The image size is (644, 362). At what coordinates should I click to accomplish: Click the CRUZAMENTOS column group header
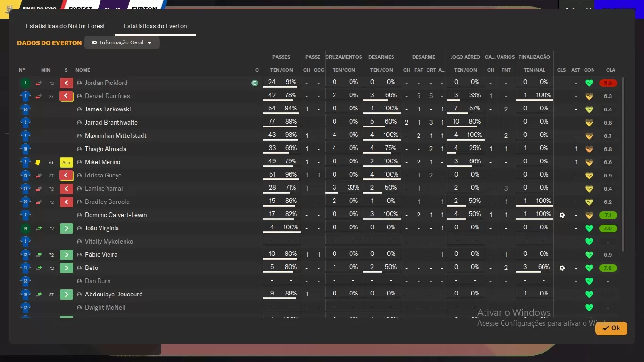(344, 57)
